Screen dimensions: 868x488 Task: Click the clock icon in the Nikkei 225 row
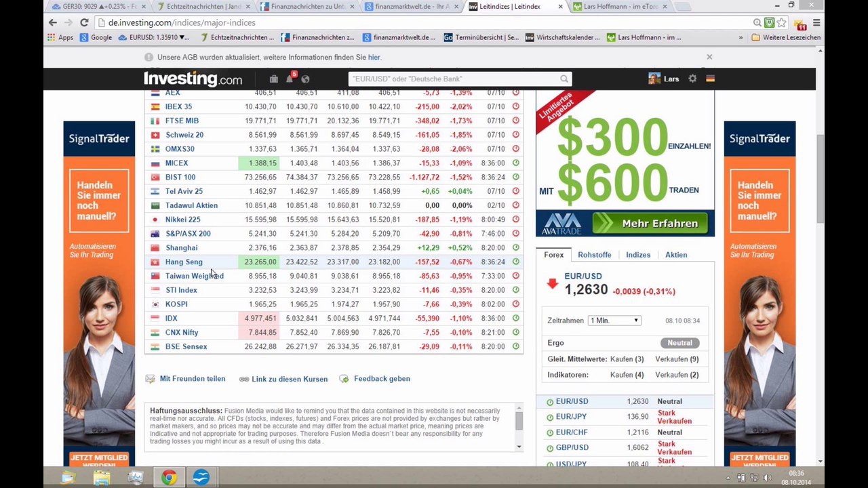515,220
